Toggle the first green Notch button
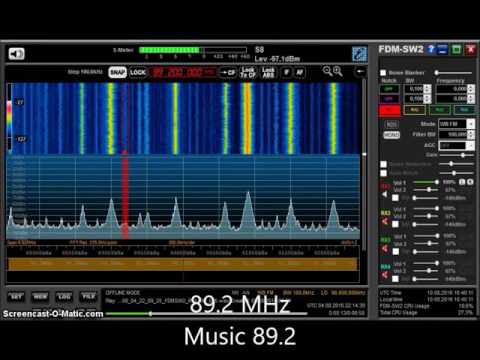Image resolution: width=480 pixels, height=360 pixels. point(389,89)
